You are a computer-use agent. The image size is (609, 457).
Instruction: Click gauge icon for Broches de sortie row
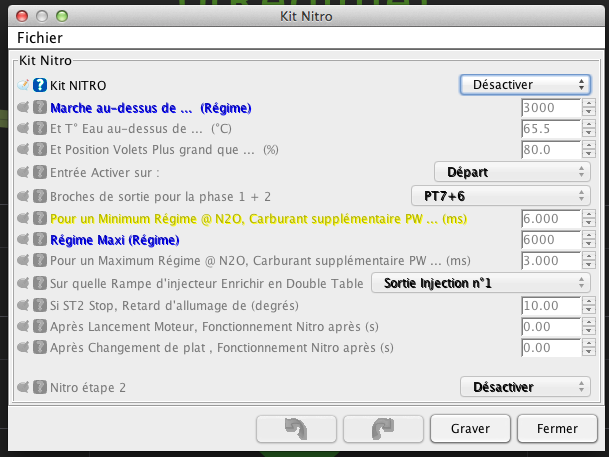coord(23,196)
